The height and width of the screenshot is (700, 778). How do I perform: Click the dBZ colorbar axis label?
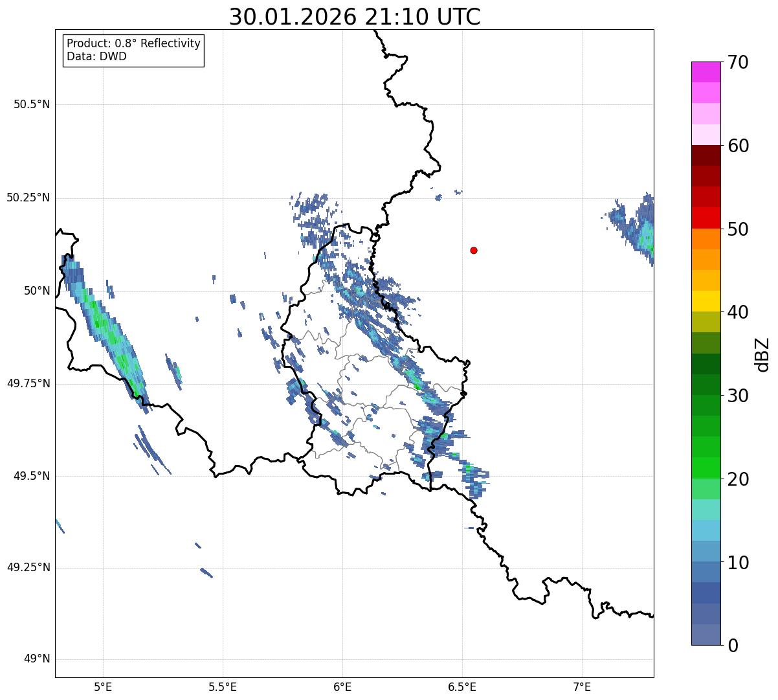(x=762, y=354)
